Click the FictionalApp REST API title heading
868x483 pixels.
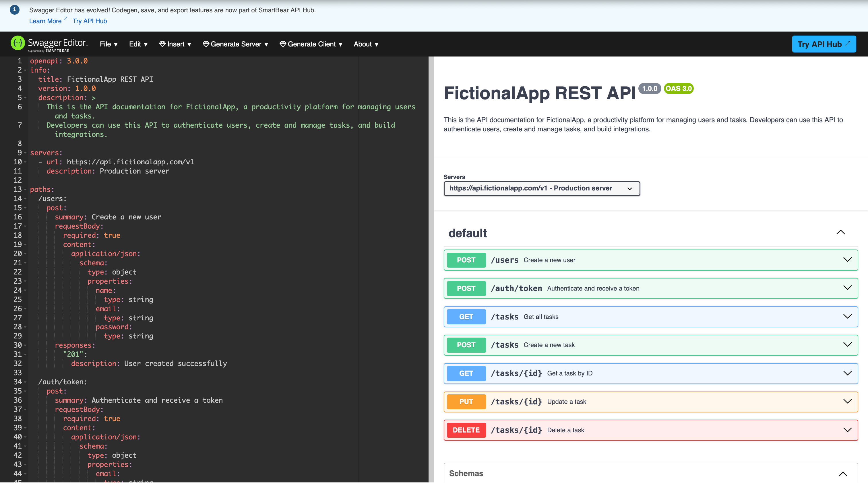539,93
